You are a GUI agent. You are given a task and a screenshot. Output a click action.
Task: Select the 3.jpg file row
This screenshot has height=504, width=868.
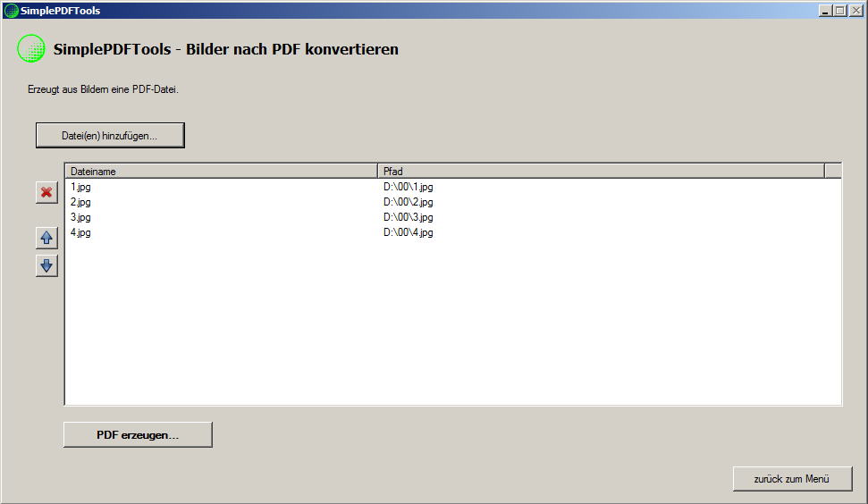click(x=453, y=217)
